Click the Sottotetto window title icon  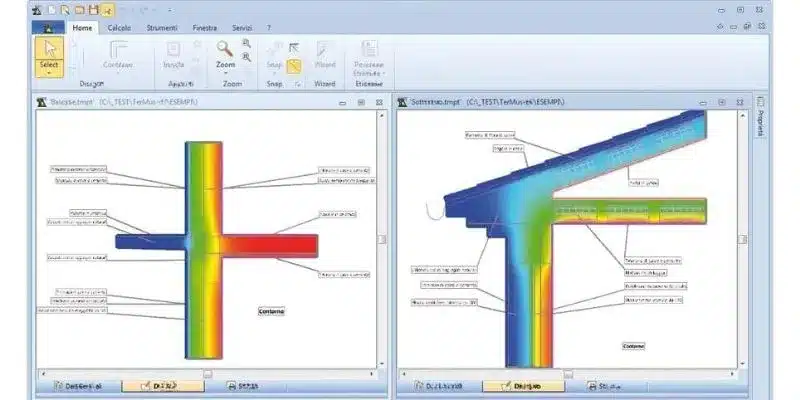tap(403, 102)
